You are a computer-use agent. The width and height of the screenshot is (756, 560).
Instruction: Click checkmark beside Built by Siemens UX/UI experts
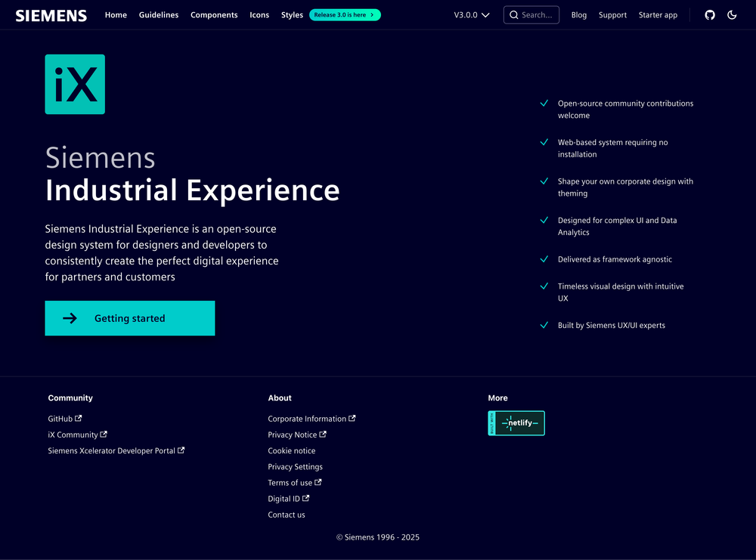544,325
